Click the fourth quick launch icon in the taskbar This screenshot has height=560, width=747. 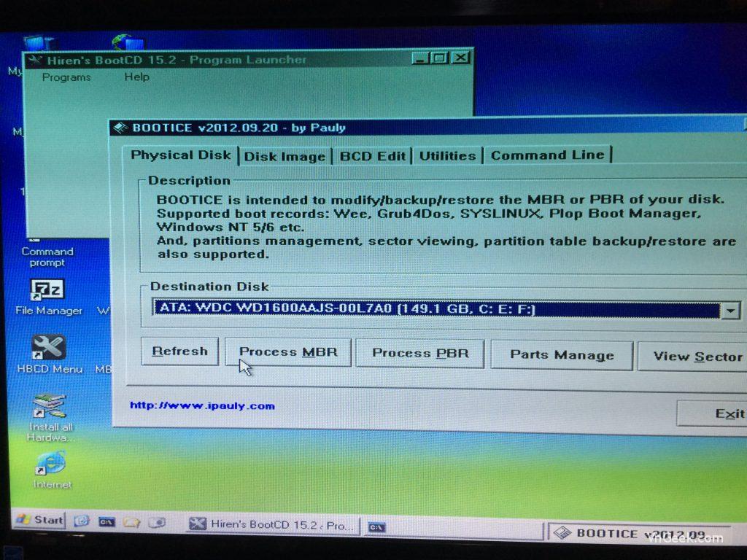pos(158,523)
